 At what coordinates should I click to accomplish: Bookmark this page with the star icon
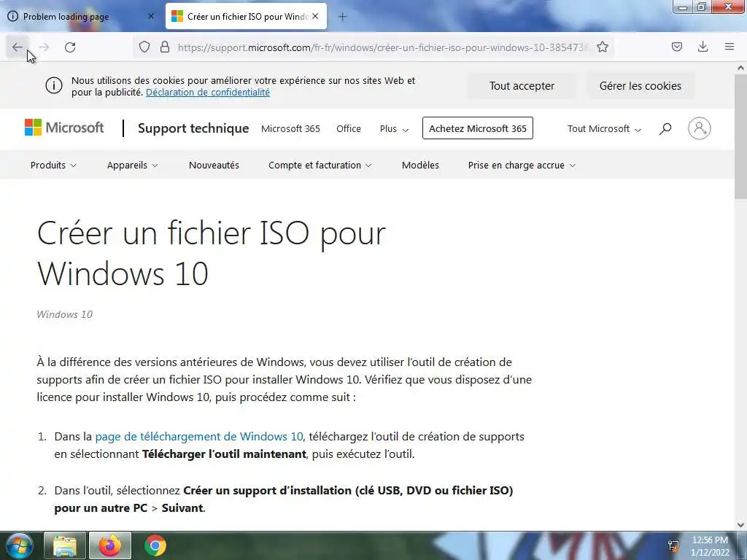coord(603,47)
